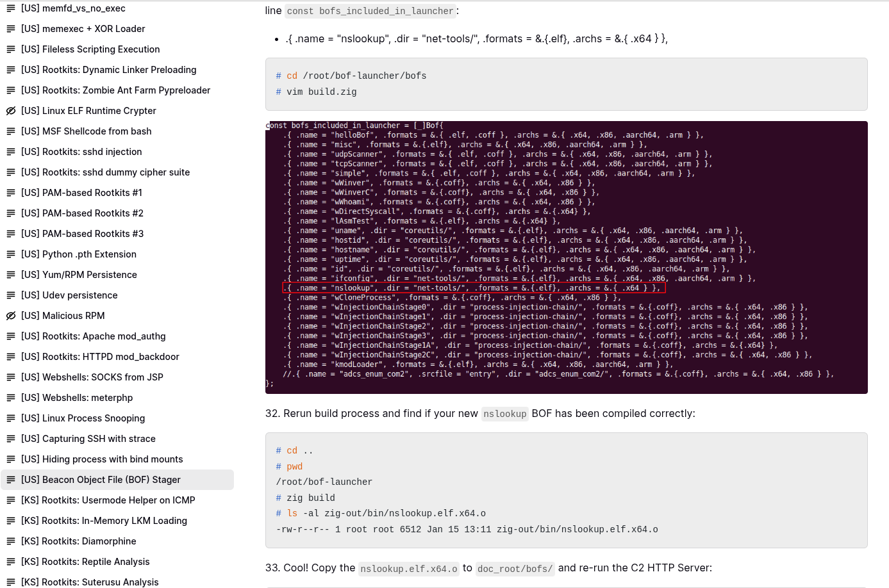
Task: Click page icon beside Fileless Scripting Execution
Action: [x=11, y=49]
